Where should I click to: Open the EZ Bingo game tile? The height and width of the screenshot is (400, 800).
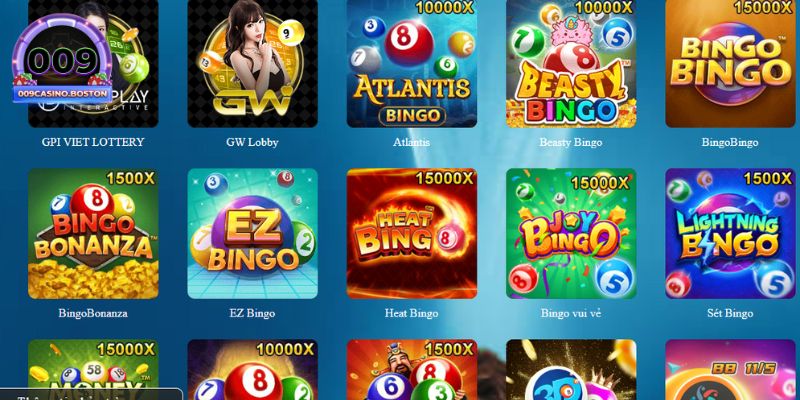pyautogui.click(x=253, y=234)
